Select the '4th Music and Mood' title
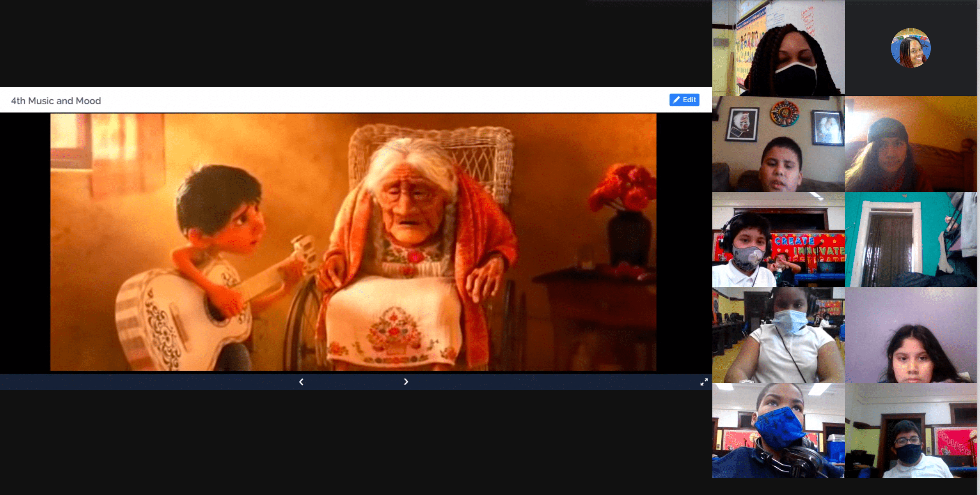This screenshot has width=980, height=495. pyautogui.click(x=56, y=101)
